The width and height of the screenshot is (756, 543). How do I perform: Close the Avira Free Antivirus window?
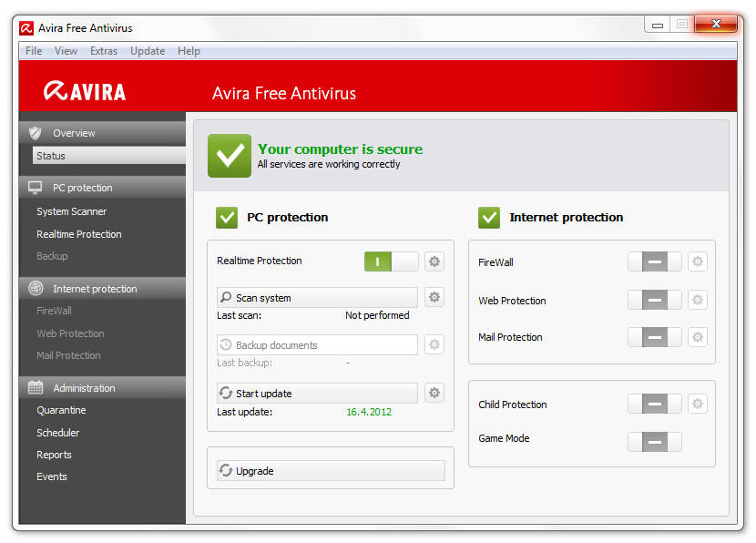pyautogui.click(x=716, y=24)
